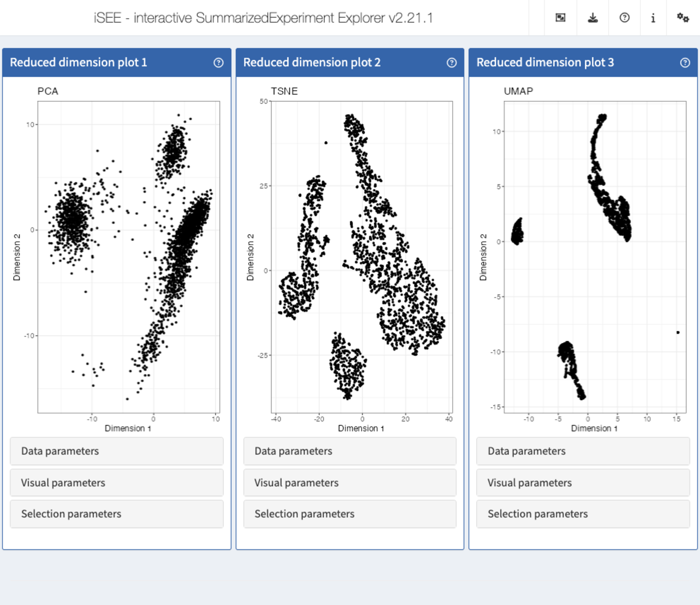
Task: Expand Data parameters in plot 1 panel
Action: pos(117,451)
